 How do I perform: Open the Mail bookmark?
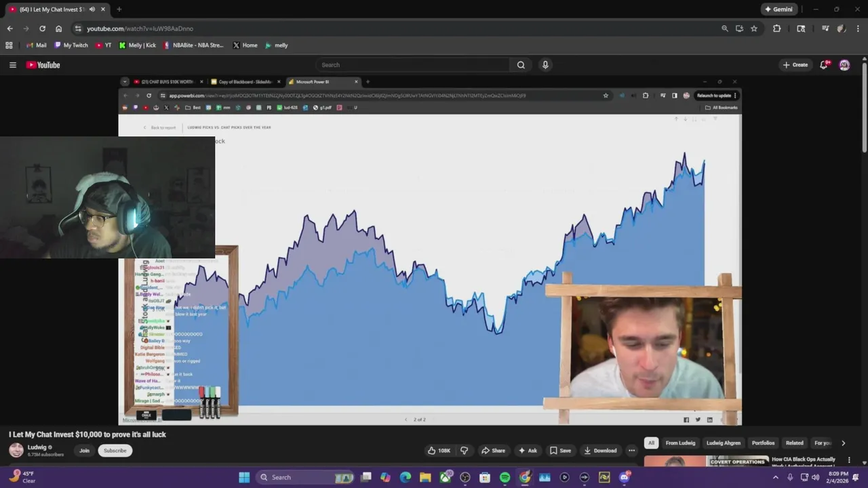tap(37, 45)
